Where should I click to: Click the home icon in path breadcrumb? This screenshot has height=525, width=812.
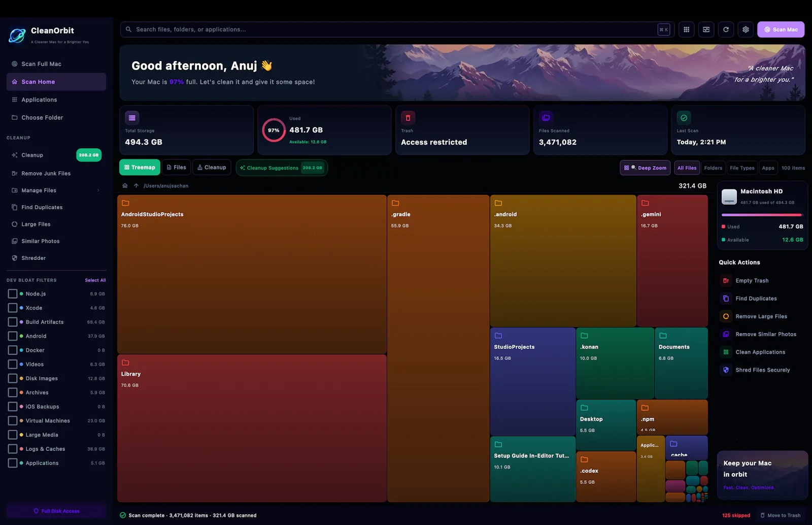(x=125, y=186)
